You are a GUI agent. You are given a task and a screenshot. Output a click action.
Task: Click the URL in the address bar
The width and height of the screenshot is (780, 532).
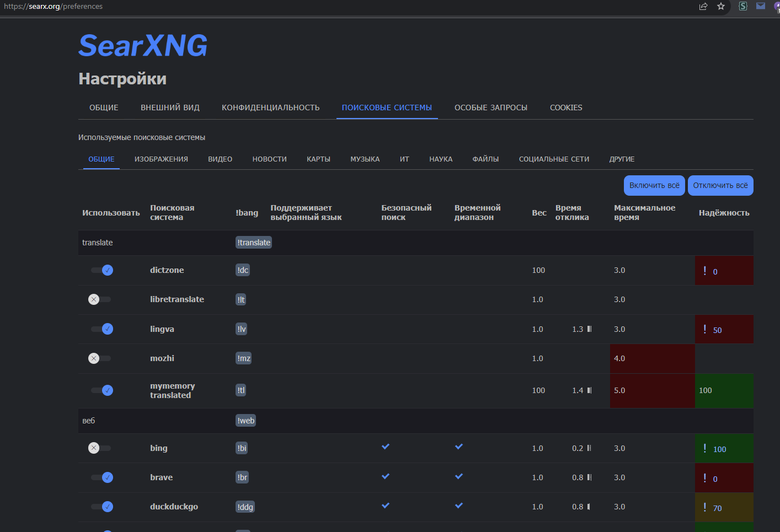(54, 7)
